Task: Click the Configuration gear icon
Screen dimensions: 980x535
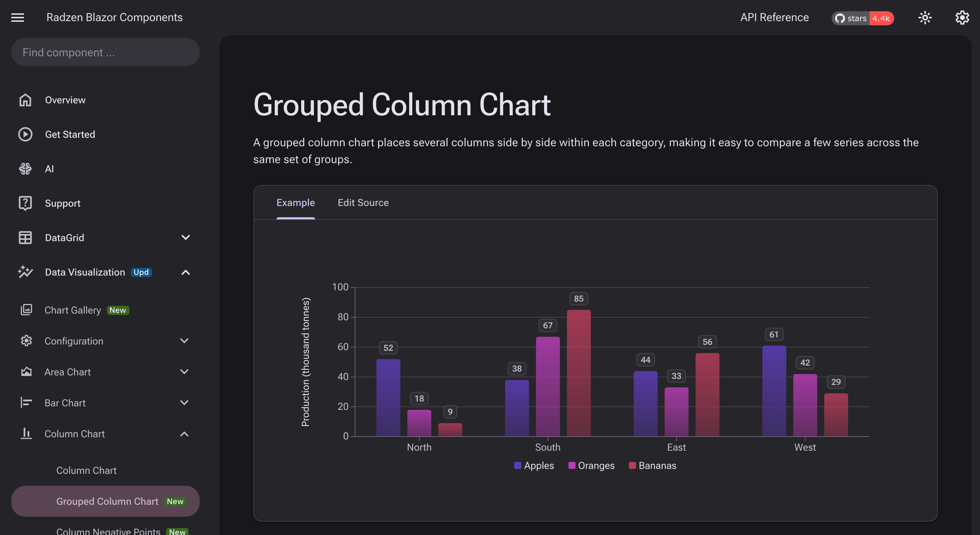Action: point(26,341)
